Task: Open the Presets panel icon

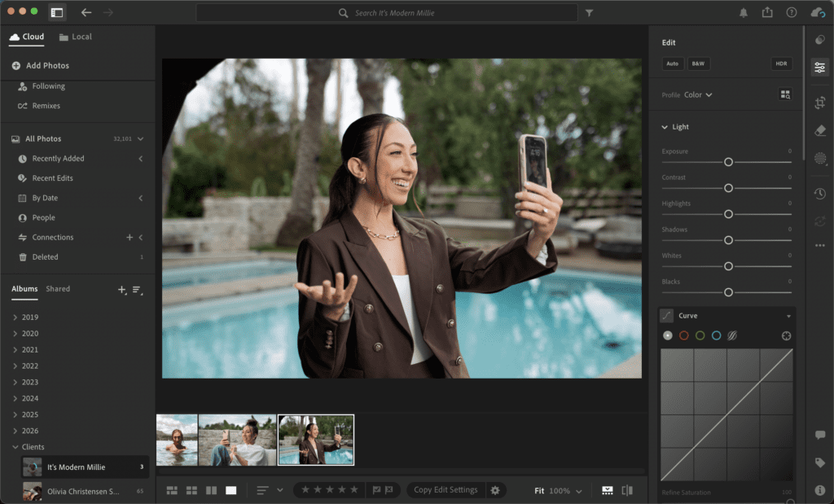Action: pos(820,40)
